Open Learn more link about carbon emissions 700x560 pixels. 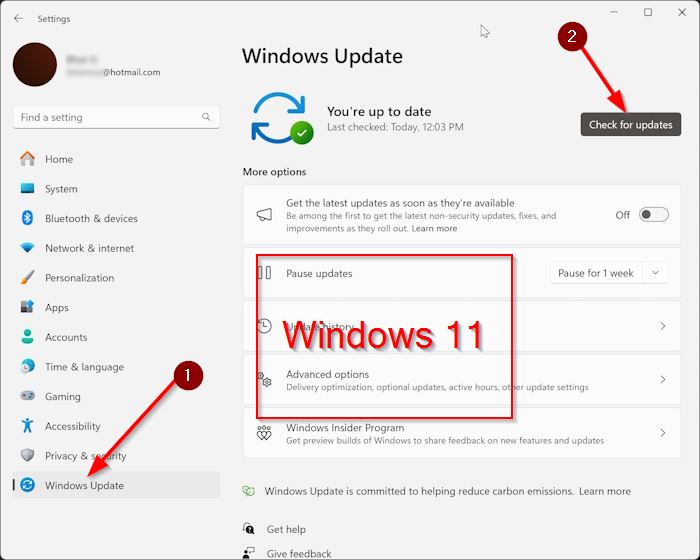pyautogui.click(x=605, y=491)
